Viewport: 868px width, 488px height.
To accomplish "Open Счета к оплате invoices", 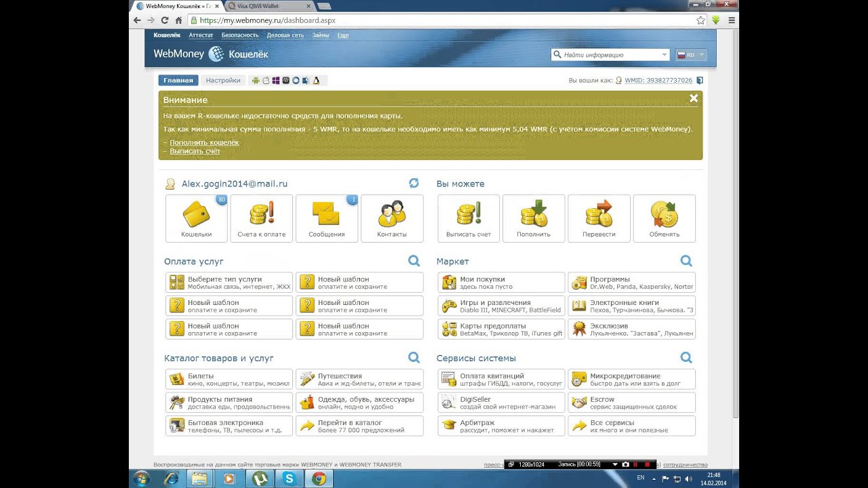I will (x=261, y=218).
